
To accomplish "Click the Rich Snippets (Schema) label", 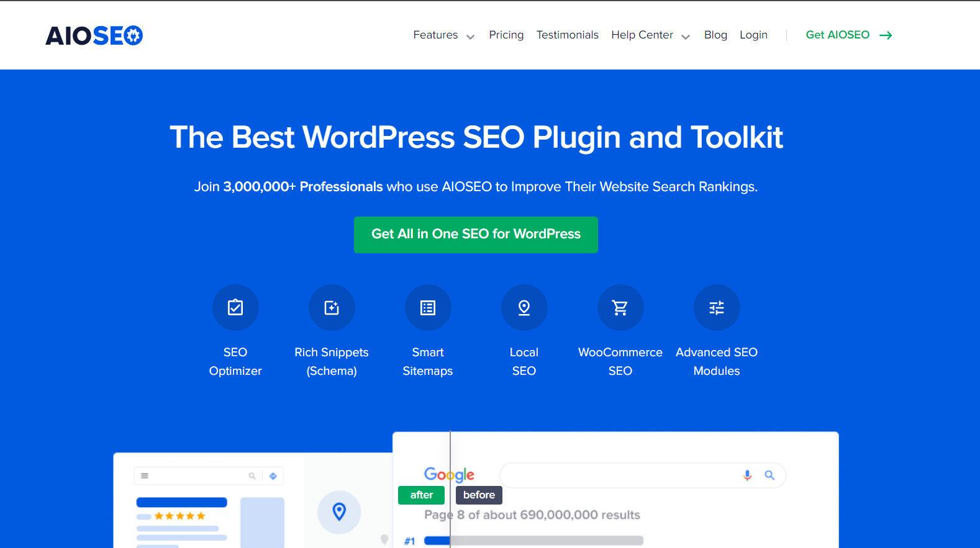I will coord(332,362).
